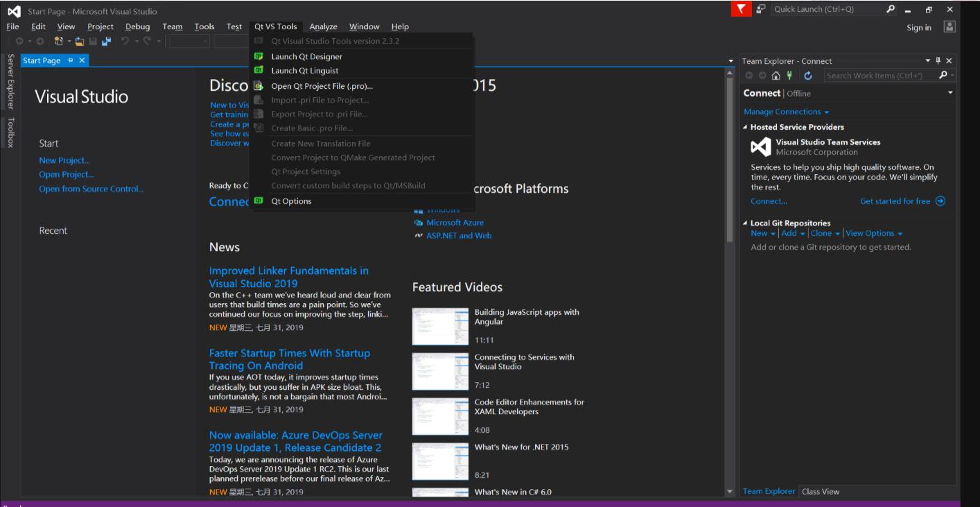The height and width of the screenshot is (507, 980).
Task: Refresh Team Explorer with the refresh icon
Action: (x=807, y=76)
